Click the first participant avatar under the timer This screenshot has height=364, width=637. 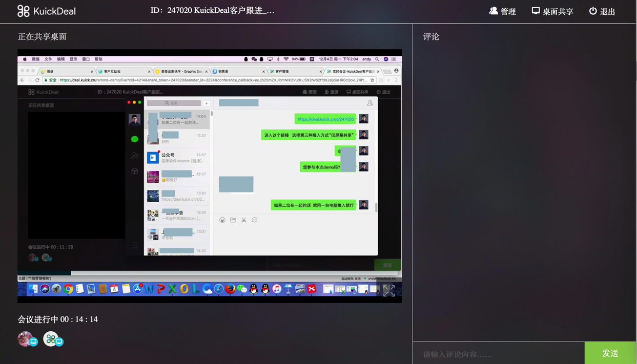(x=26, y=338)
